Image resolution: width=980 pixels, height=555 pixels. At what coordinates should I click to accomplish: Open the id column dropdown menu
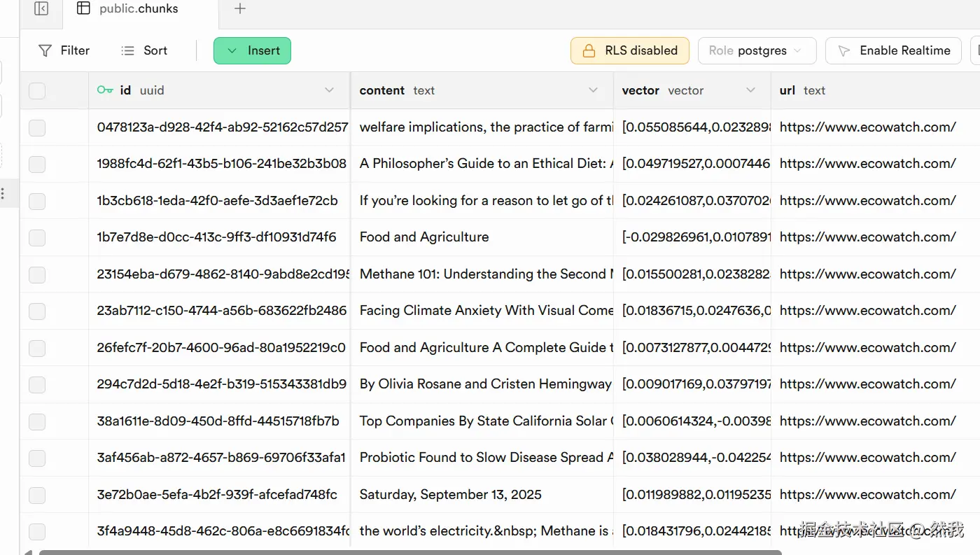[330, 90]
